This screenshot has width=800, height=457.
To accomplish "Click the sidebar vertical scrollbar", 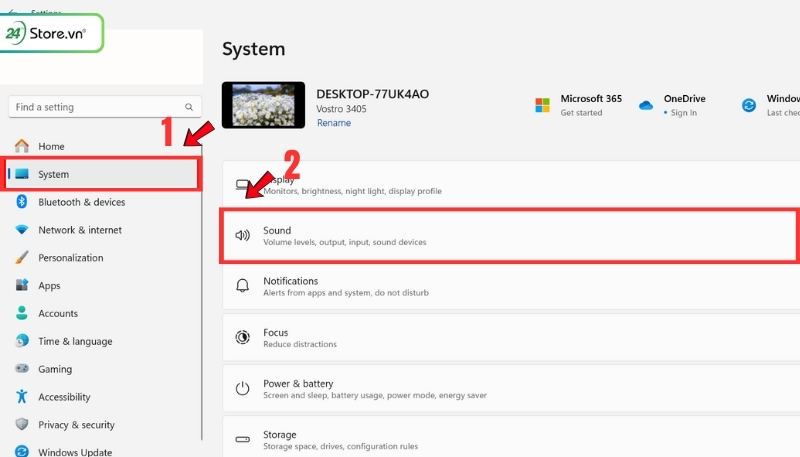I will tap(202, 291).
